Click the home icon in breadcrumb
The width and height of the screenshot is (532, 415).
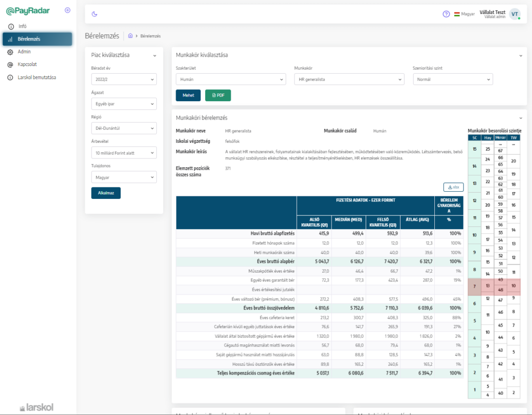[130, 36]
